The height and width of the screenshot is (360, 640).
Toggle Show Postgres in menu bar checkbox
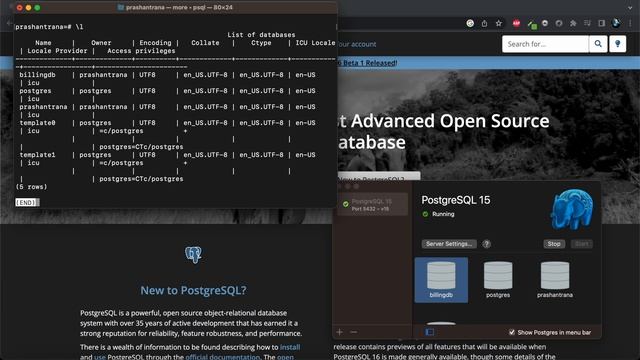coord(511,332)
